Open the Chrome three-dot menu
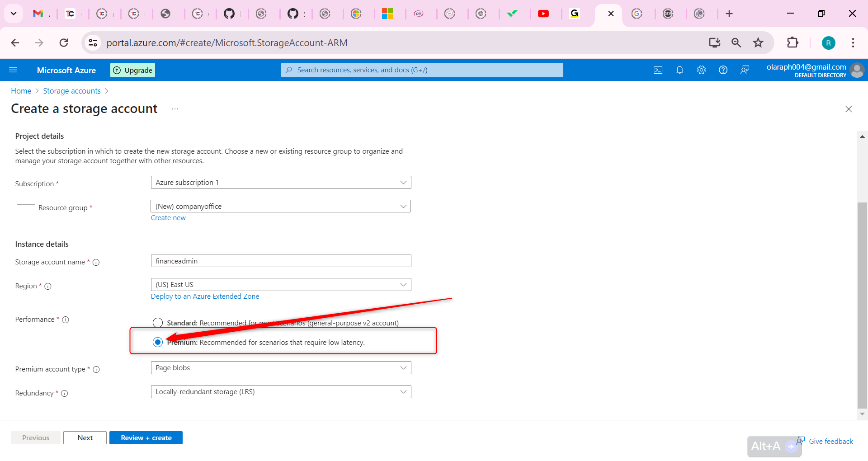The width and height of the screenshot is (868, 461). (x=853, y=42)
